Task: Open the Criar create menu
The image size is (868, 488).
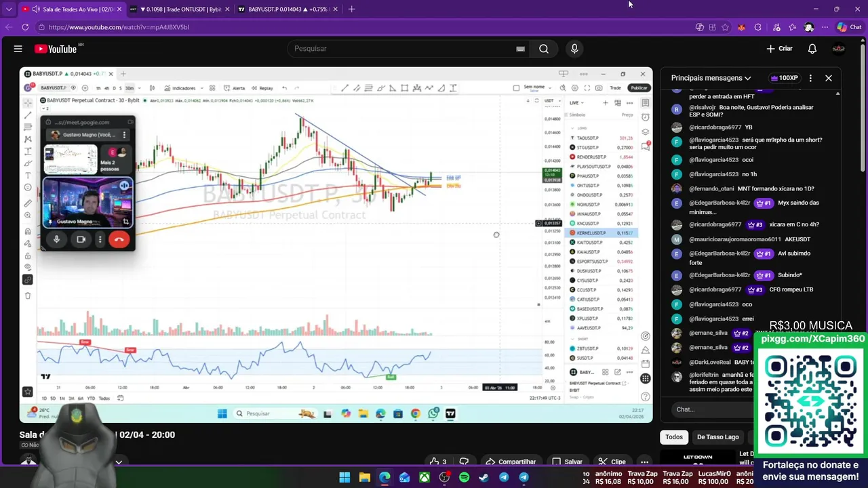Action: 779,49
